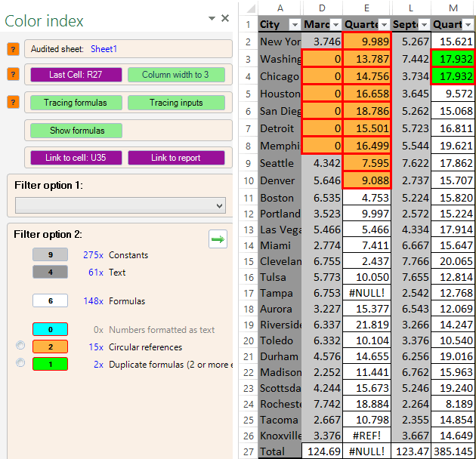Click the Miami city cell
The width and height of the screenshot is (476, 459).
tap(280, 245)
